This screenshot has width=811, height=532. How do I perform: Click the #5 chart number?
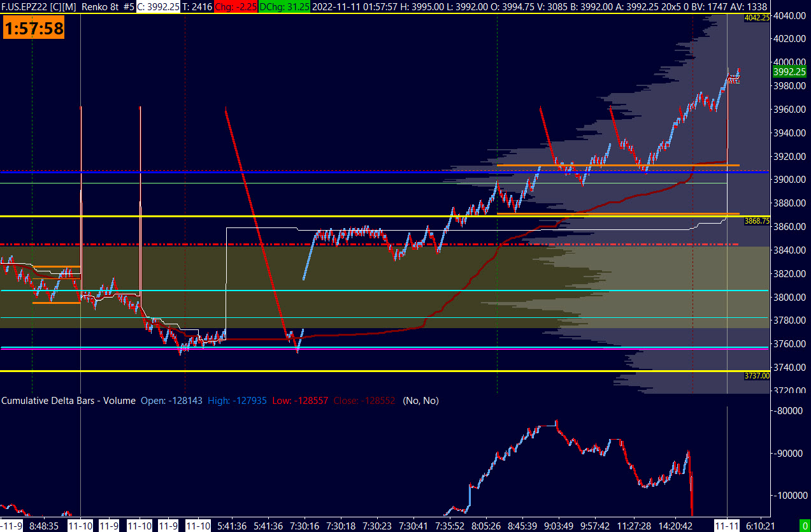pos(127,6)
